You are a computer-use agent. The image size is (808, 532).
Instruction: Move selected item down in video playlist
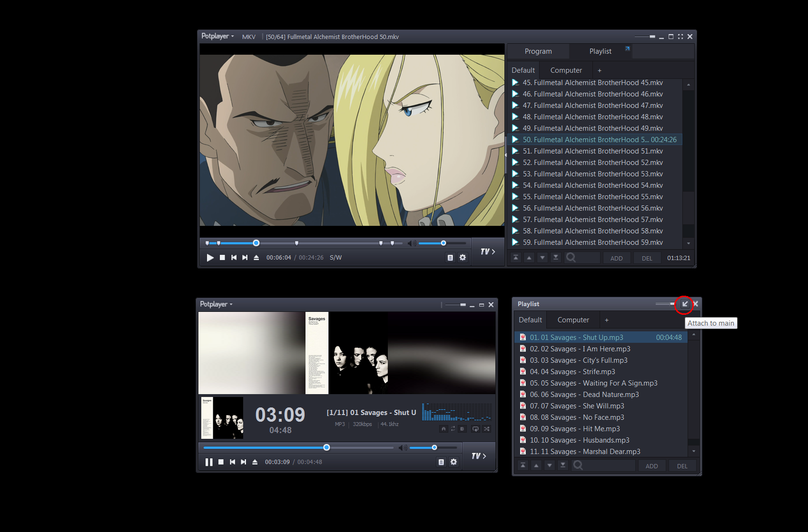542,258
